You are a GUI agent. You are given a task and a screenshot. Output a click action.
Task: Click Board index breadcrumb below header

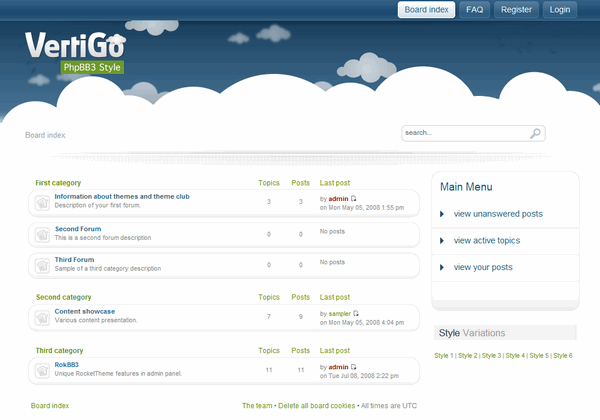45,135
